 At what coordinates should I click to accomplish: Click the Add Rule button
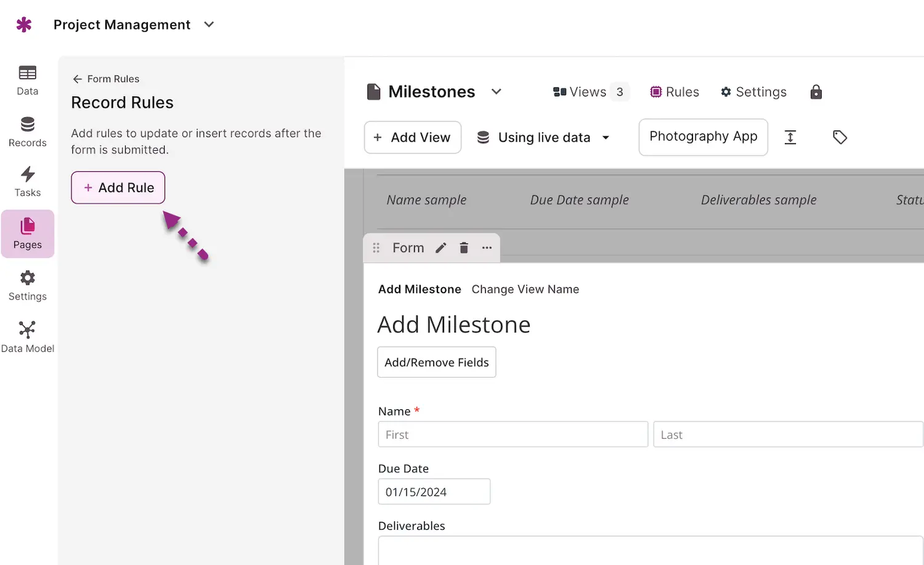pos(118,187)
